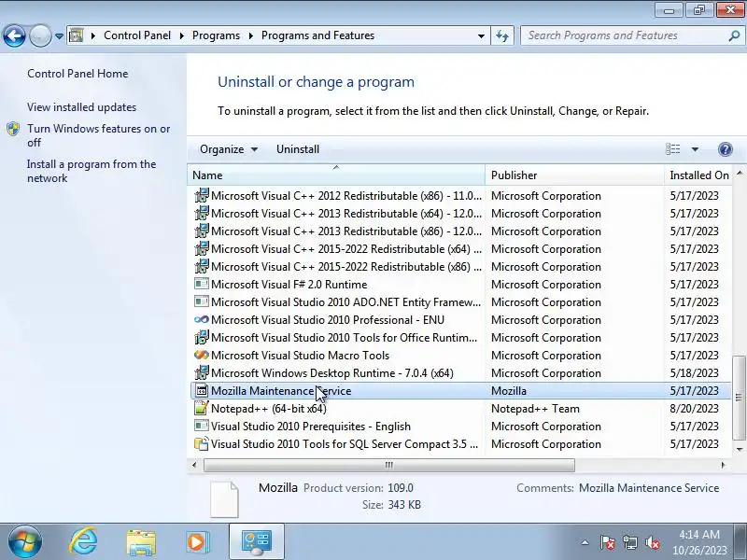Click the magnifier search icon
The width and height of the screenshot is (747, 560).
(734, 35)
